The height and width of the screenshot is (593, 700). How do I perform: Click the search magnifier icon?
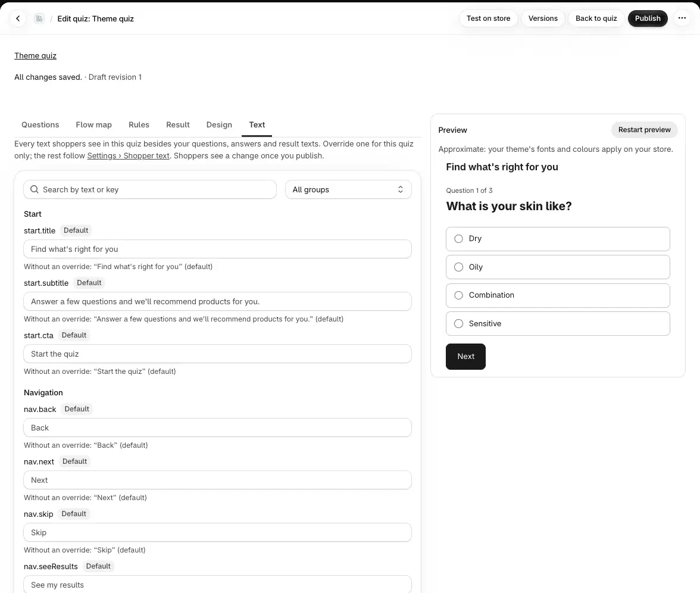point(35,189)
